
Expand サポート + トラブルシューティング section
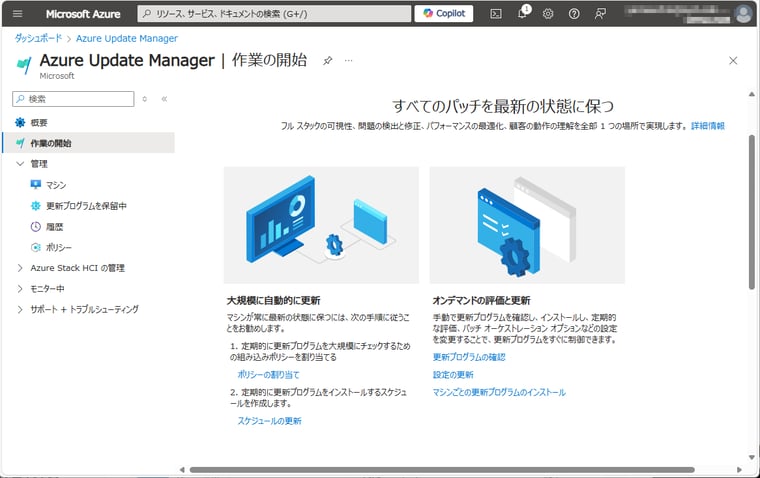[x=20, y=309]
